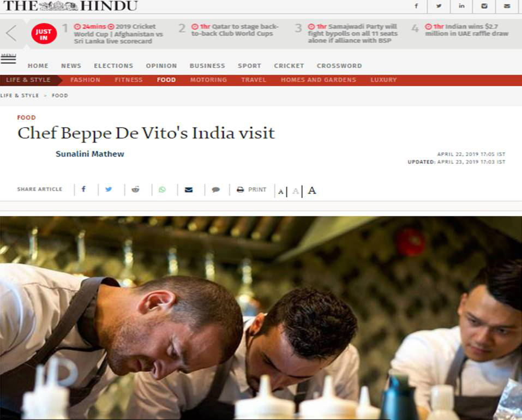Open the Travel tab
Viewport: 522px width, 420px height.
point(254,80)
